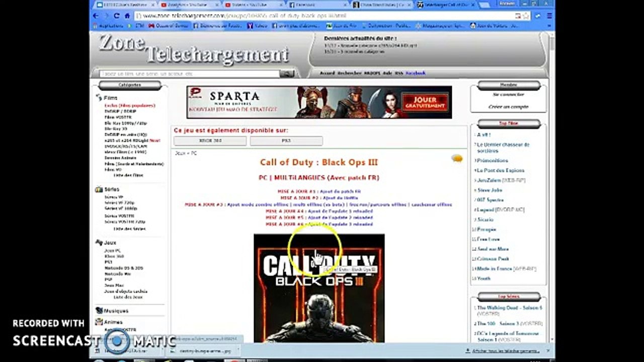Open the Accueil navigation link
This screenshot has width=644, height=362.
tap(327, 73)
